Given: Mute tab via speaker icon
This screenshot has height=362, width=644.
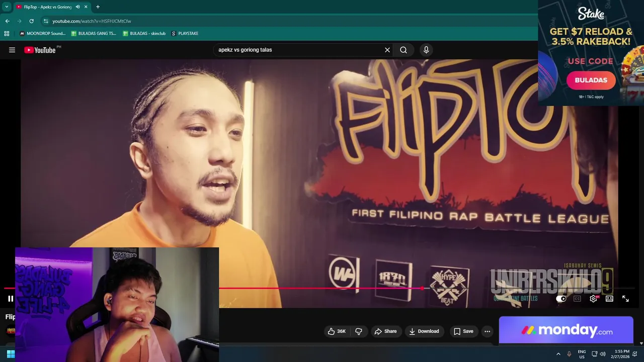Looking at the screenshot, I should click(77, 7).
